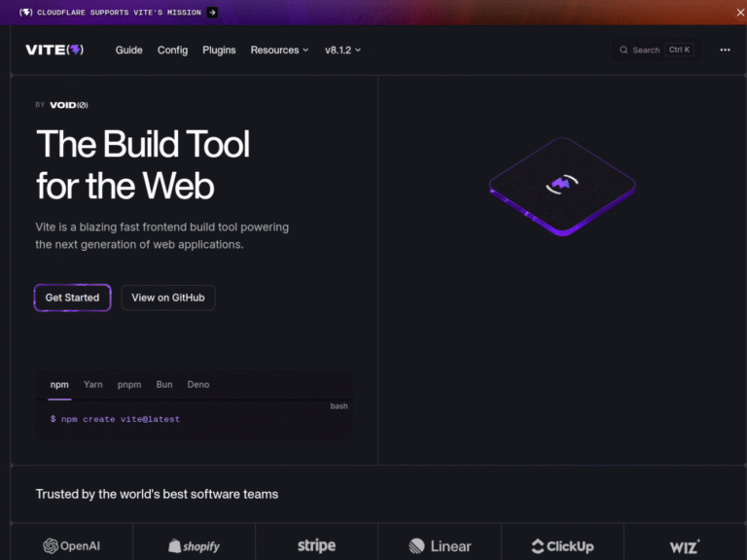This screenshot has width=747, height=560.
Task: Select the npm tab
Action: (59, 385)
